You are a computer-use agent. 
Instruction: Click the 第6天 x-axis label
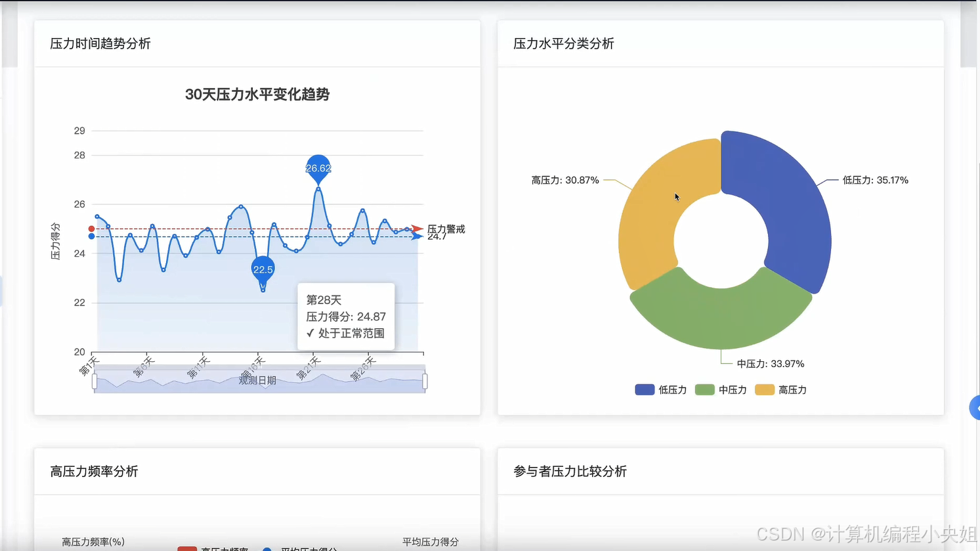click(x=144, y=366)
